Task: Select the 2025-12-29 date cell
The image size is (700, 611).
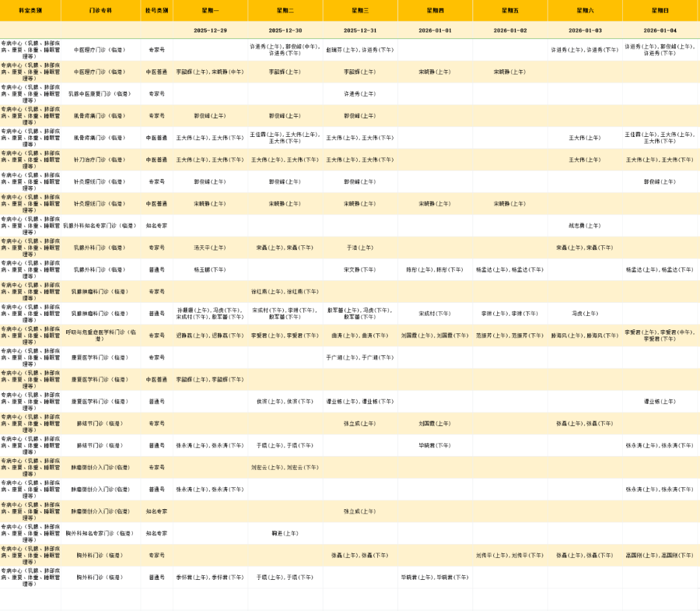Action: pyautogui.click(x=210, y=30)
